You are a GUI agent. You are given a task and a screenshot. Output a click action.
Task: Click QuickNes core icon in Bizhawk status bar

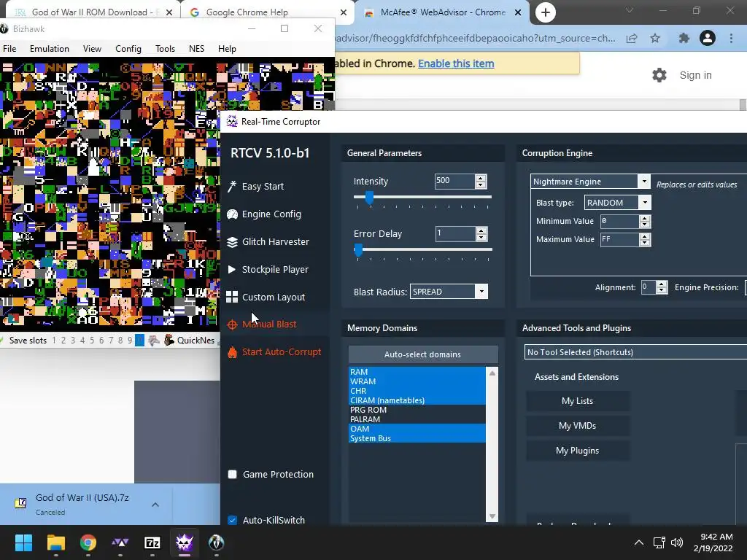coord(169,340)
